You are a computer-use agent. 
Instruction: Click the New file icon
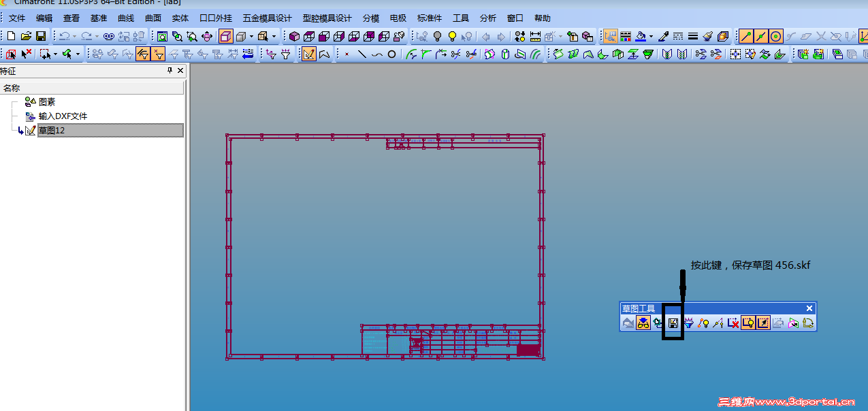[x=11, y=36]
